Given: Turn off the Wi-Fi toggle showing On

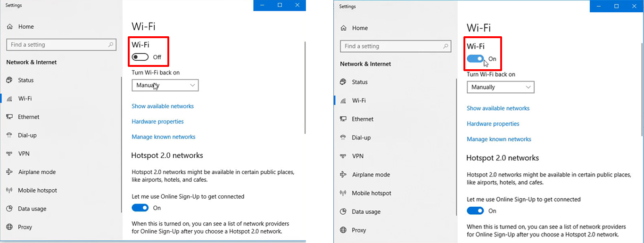Looking at the screenshot, I should coord(475,59).
